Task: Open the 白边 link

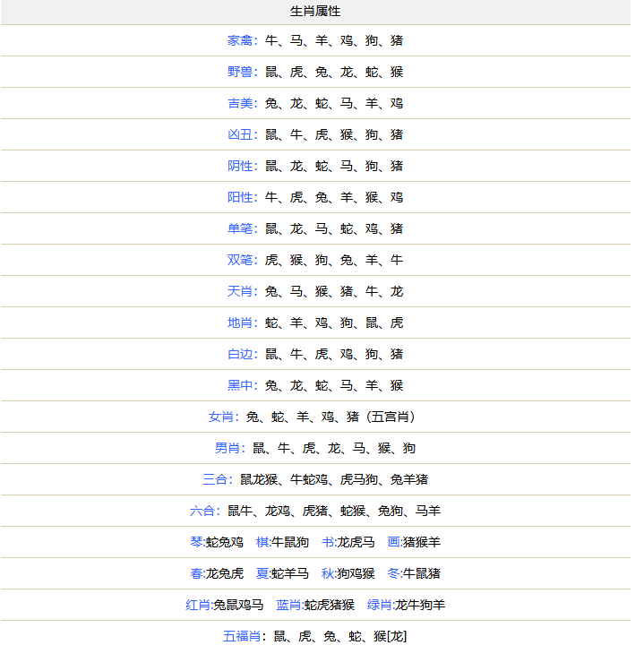Action: [241, 354]
